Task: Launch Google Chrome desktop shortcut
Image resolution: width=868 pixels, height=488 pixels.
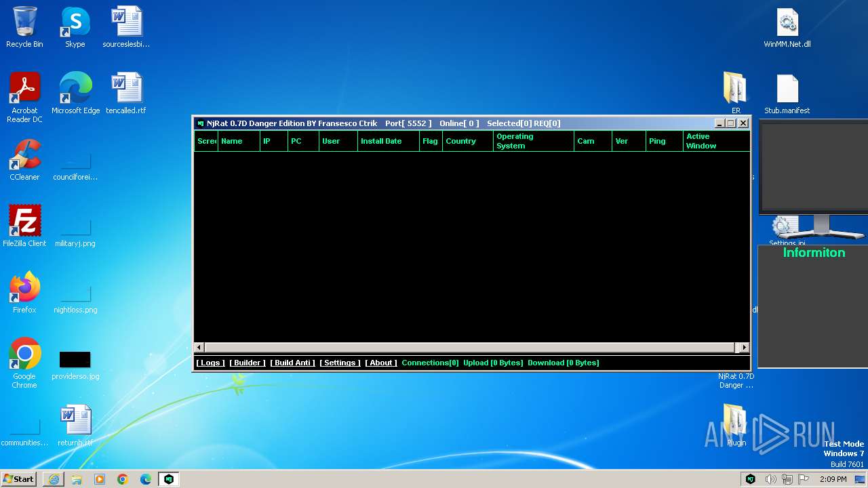Action: pyautogui.click(x=24, y=363)
